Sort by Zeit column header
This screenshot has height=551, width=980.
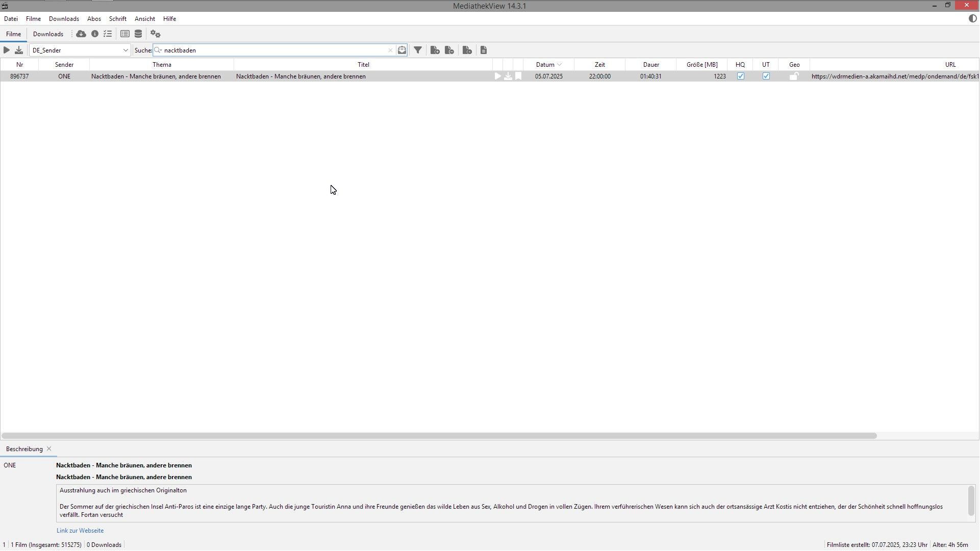pyautogui.click(x=600, y=65)
